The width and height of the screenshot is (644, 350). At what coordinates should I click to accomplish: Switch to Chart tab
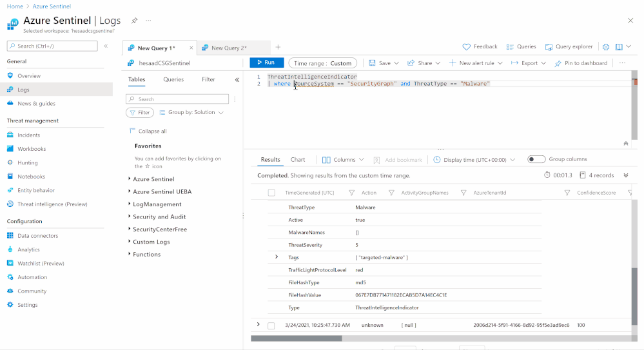point(298,160)
